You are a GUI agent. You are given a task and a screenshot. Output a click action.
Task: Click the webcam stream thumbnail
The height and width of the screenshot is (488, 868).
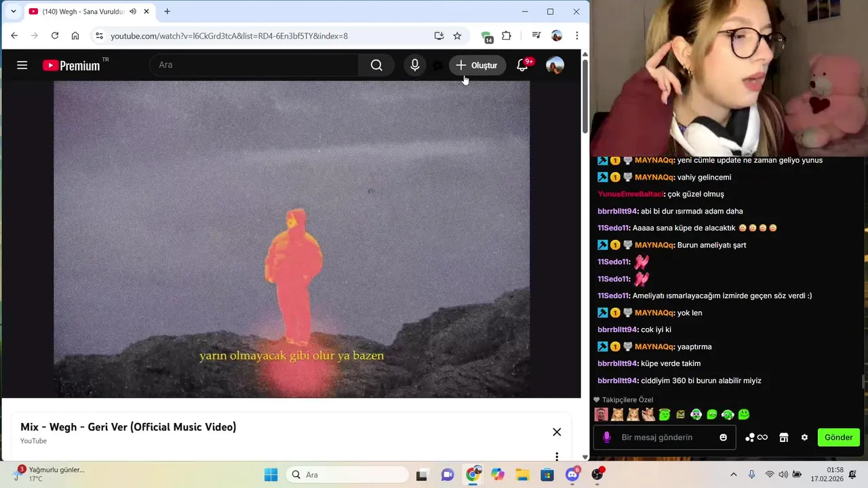click(729, 77)
